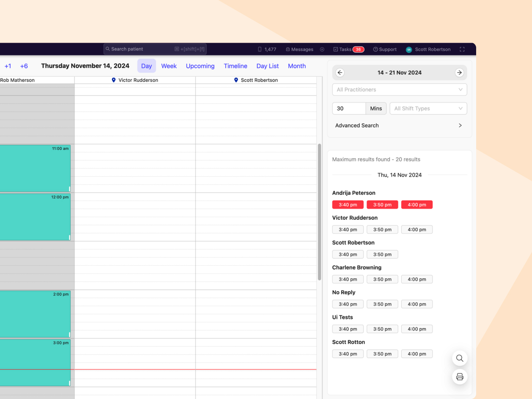Switch to the Timeline tab
Viewport: 532px width, 399px height.
(x=235, y=66)
